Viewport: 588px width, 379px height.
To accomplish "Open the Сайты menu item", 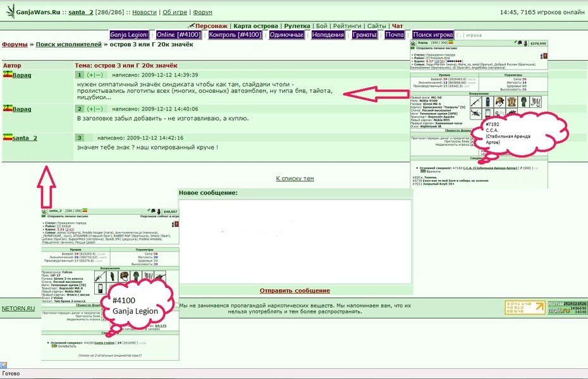I will (376, 26).
